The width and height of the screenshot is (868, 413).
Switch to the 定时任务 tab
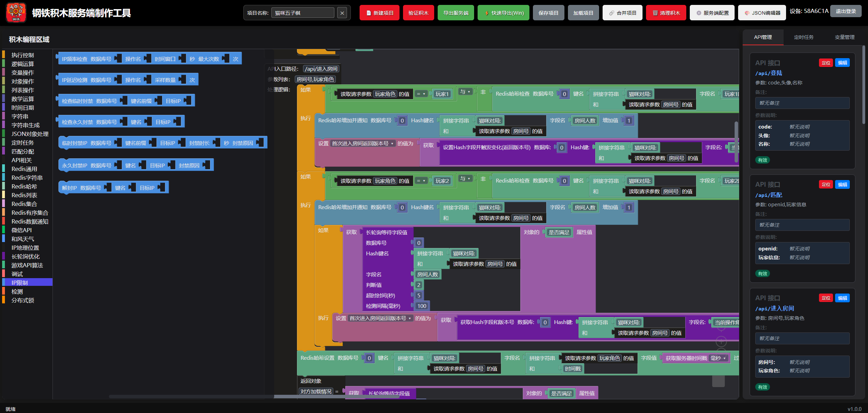click(x=804, y=37)
